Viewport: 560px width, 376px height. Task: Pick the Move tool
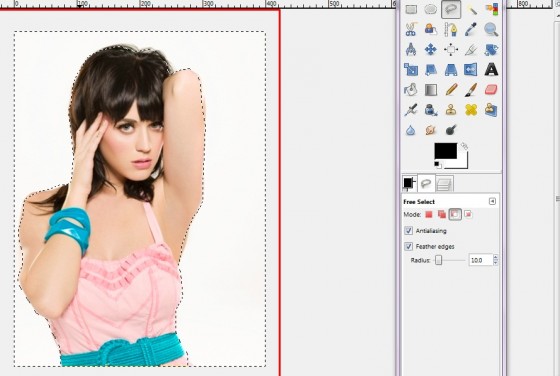click(x=431, y=49)
